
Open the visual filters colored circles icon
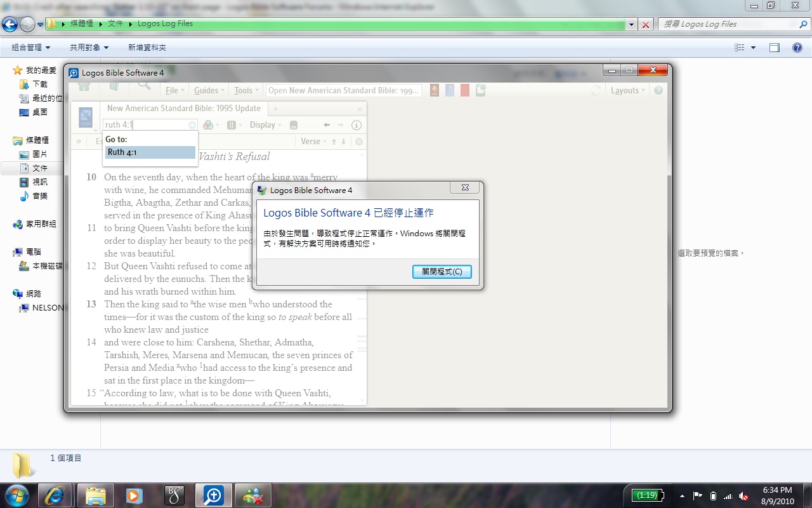click(209, 125)
